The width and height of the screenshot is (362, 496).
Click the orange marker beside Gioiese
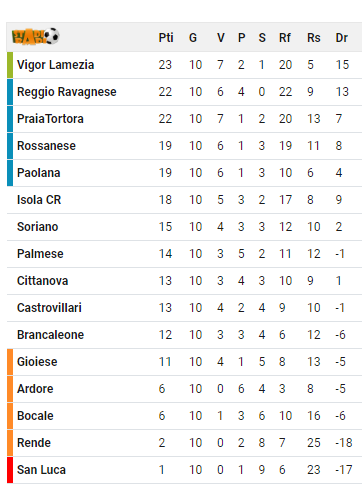(x=10, y=362)
